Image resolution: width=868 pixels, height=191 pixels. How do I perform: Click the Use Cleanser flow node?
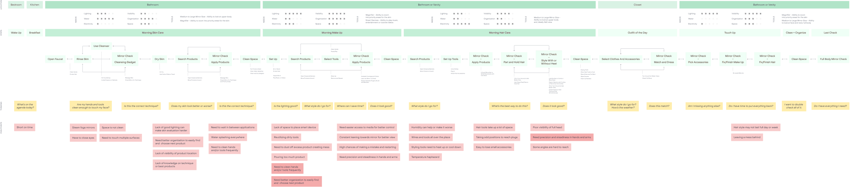point(101,46)
